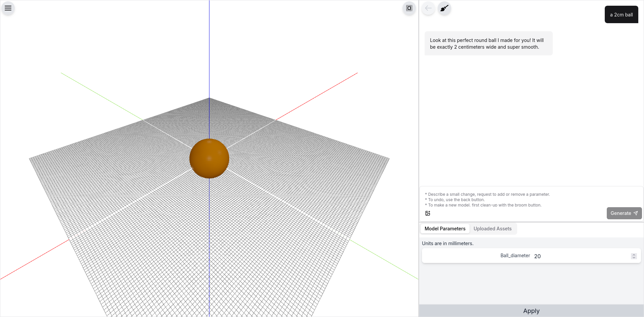644x317 pixels.
Task: Click the orange ball in the viewport
Action: 209,158
